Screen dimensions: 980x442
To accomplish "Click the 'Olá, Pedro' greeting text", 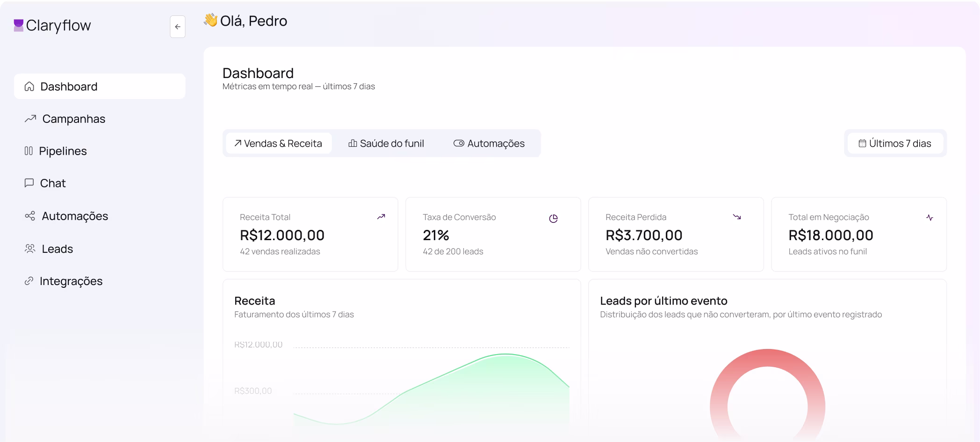I will (x=253, y=21).
